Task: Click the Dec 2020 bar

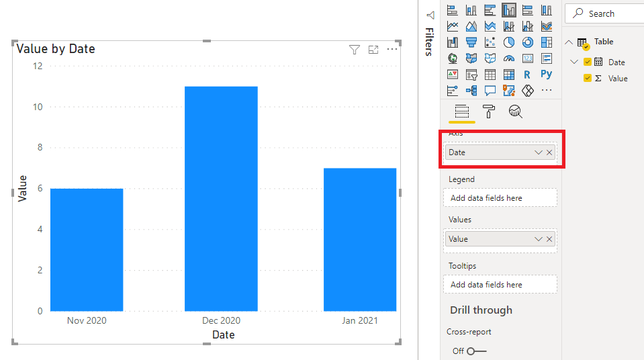Action: (221, 199)
